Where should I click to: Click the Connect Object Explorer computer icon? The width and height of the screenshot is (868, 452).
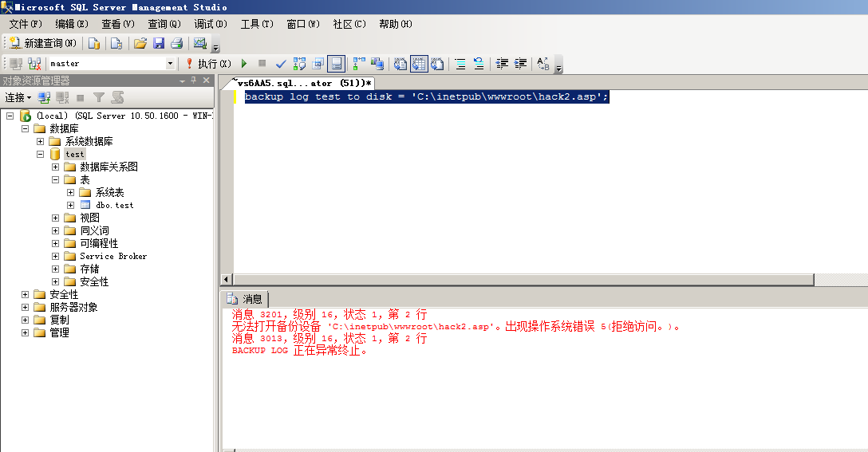coord(44,98)
